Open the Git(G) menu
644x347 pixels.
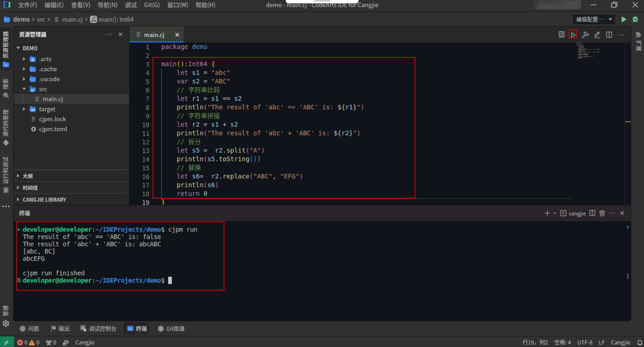pyautogui.click(x=152, y=5)
